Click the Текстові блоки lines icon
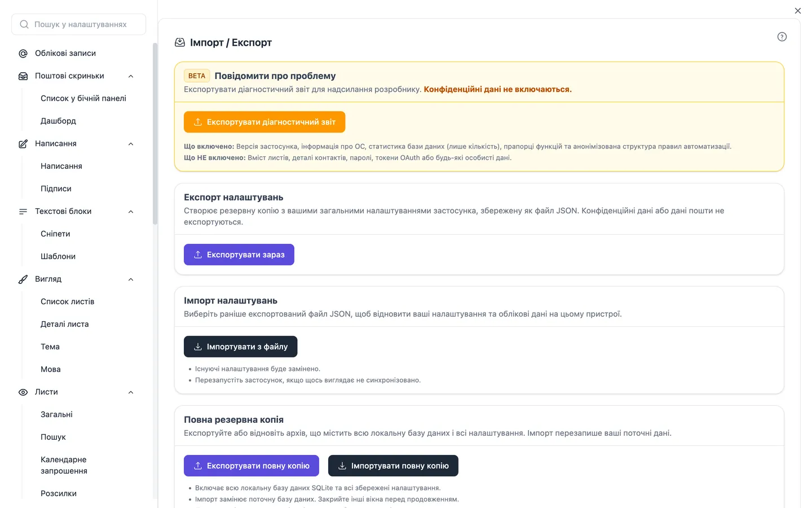 click(x=23, y=212)
